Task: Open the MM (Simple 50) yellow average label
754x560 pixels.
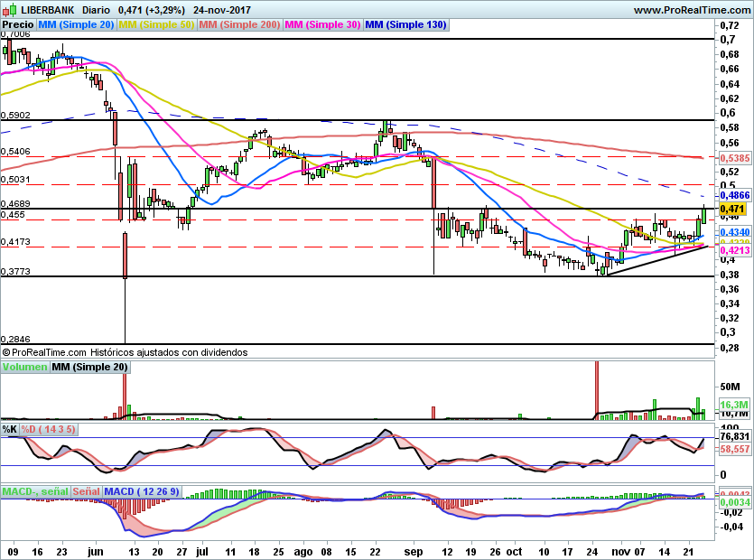Action: 156,24
